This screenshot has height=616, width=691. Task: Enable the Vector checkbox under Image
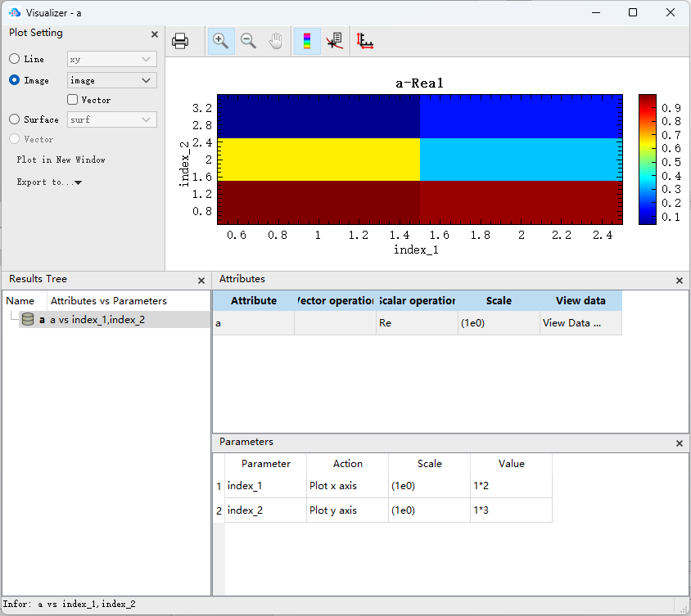pyautogui.click(x=72, y=100)
